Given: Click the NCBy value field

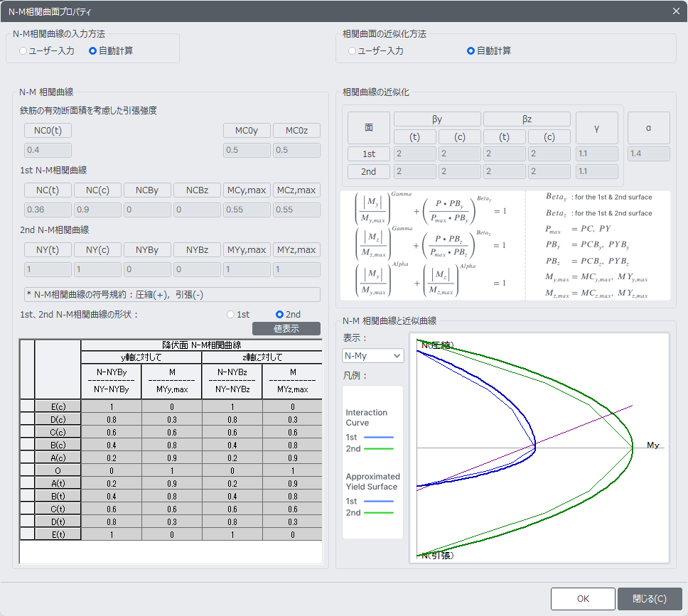Looking at the screenshot, I should click(147, 210).
